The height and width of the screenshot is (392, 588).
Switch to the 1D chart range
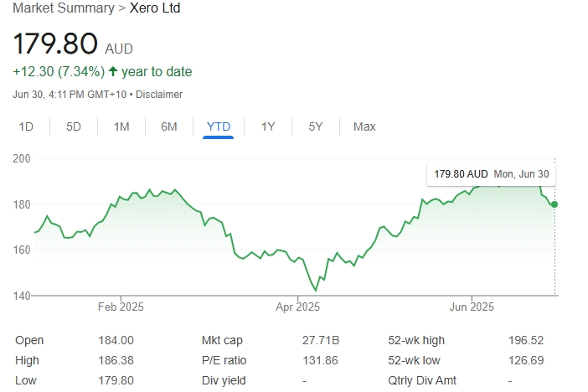point(26,126)
